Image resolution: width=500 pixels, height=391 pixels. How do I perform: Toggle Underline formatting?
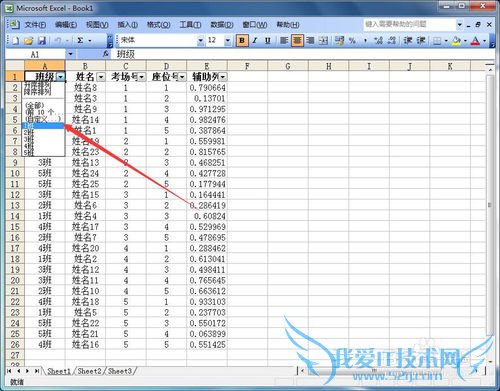(x=267, y=41)
